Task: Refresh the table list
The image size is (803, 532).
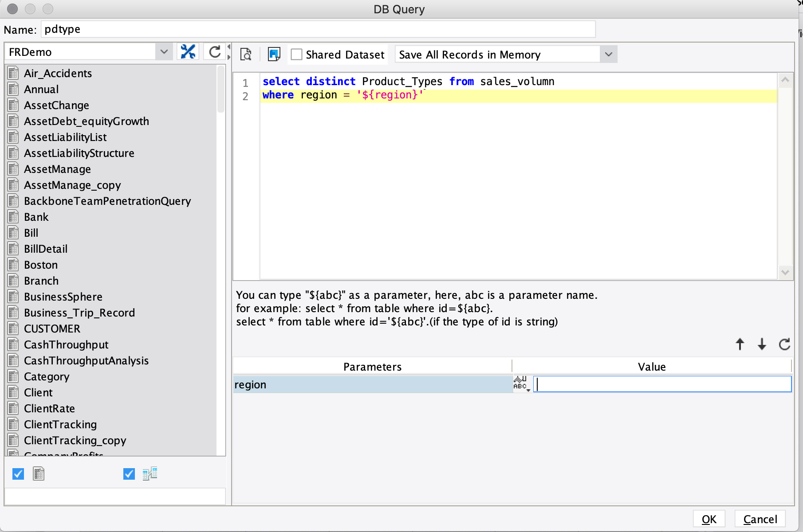Action: click(x=215, y=52)
